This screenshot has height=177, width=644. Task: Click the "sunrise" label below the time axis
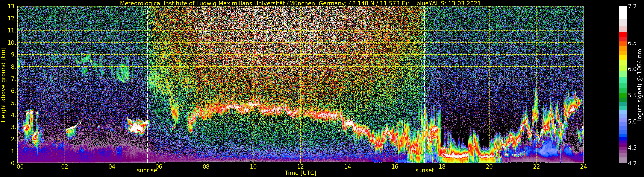pos(147,171)
